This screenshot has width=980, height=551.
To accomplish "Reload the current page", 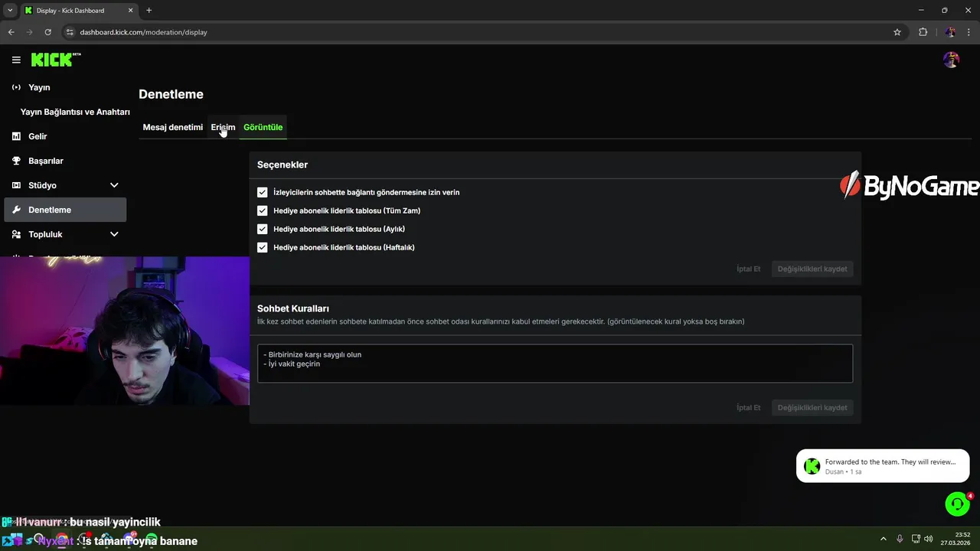I will tap(47, 32).
